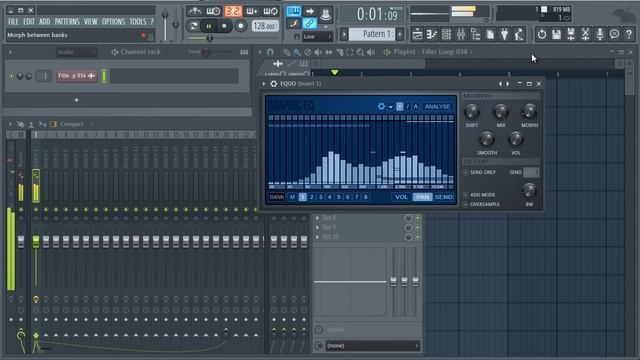Toggle the link/multilink controllers icon
Screen dimensions: 640x360
(x=309, y=24)
